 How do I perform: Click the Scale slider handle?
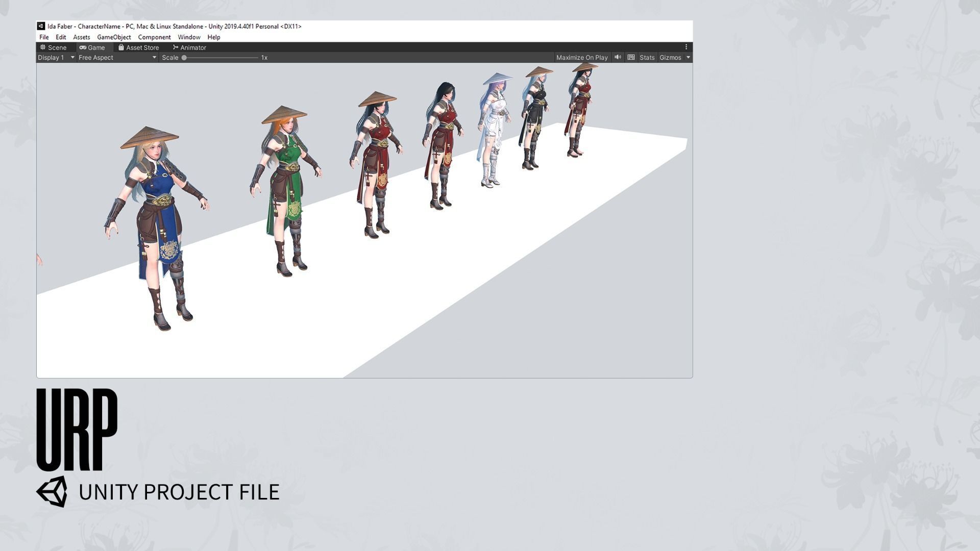coord(184,58)
